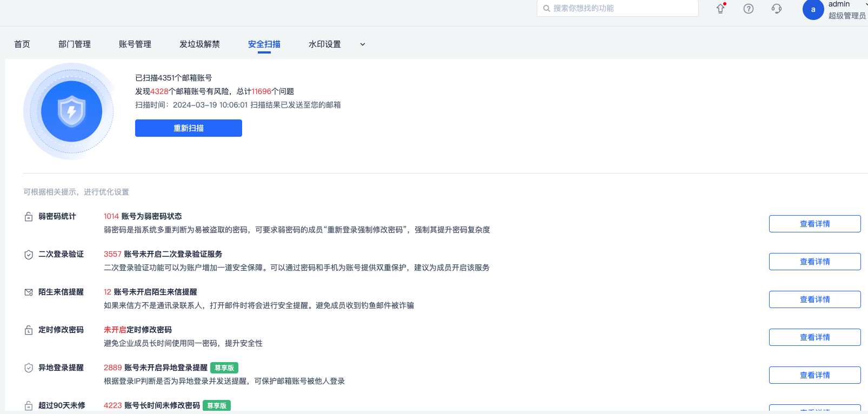
Task: Click the 账号未开启二次登录验证服务 heading
Action: [x=173, y=254]
